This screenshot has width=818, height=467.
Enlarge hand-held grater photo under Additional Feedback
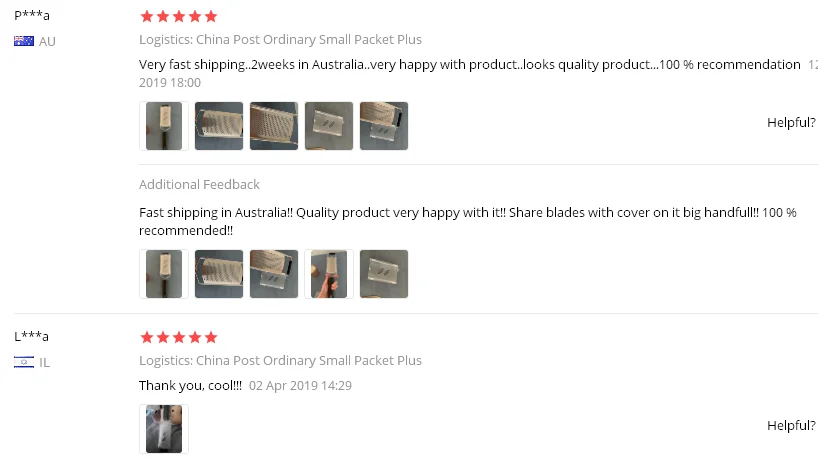pos(329,274)
